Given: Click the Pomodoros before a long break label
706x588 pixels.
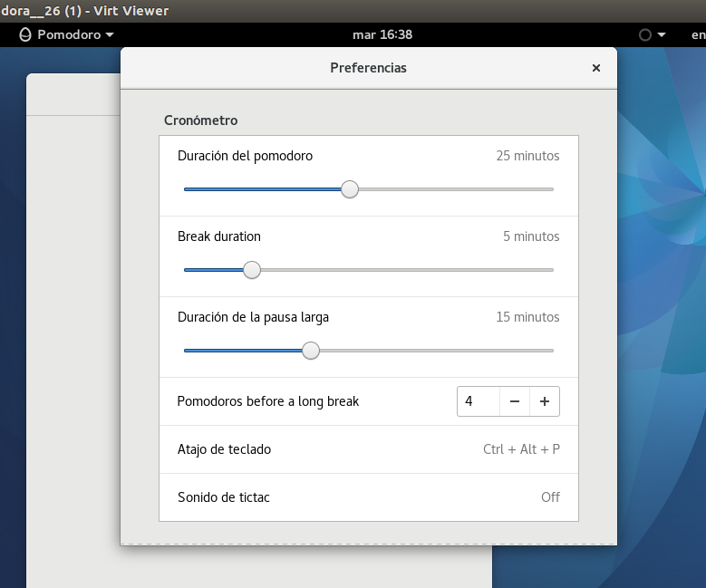Looking at the screenshot, I should click(268, 401).
